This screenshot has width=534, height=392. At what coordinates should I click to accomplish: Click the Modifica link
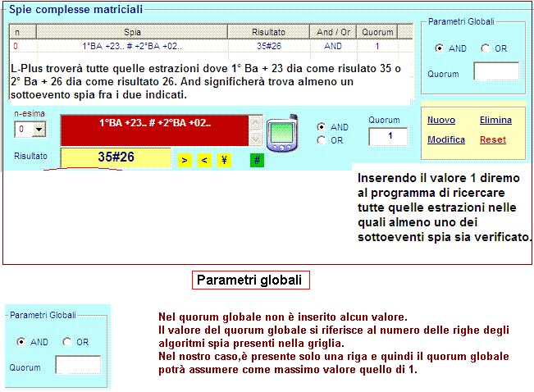tap(446, 139)
